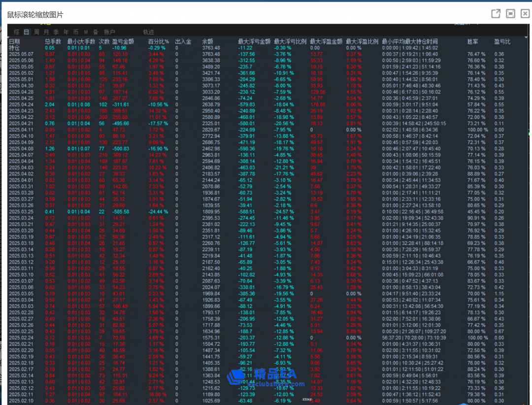Viewport: 532px width, 405px height.
Task: Select the 综 (overview) tab
Action: [17, 32]
